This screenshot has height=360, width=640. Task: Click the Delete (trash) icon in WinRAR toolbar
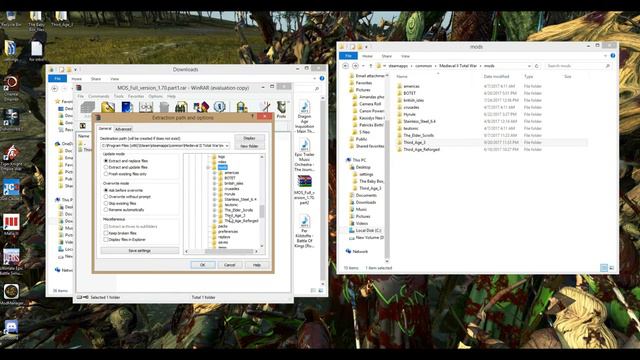point(164,108)
